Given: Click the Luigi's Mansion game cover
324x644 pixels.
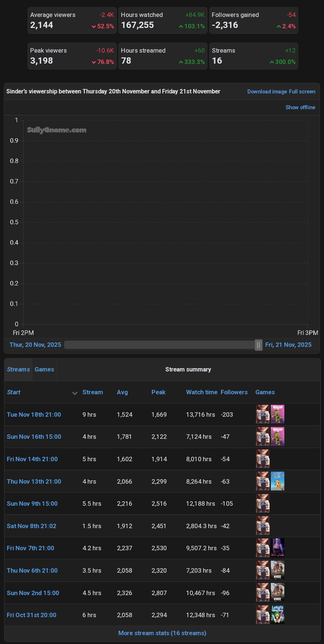Looking at the screenshot, I should (277, 615).
